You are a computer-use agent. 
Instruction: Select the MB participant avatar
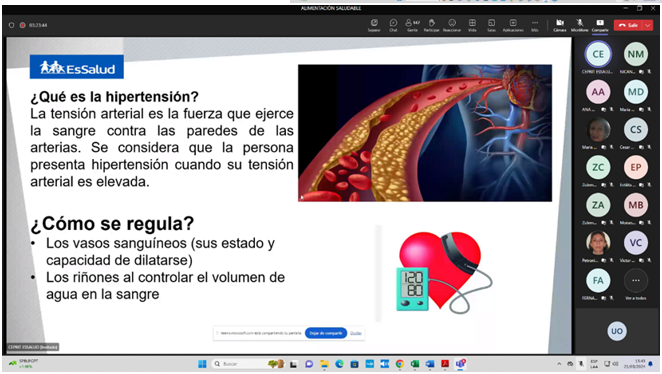635,205
